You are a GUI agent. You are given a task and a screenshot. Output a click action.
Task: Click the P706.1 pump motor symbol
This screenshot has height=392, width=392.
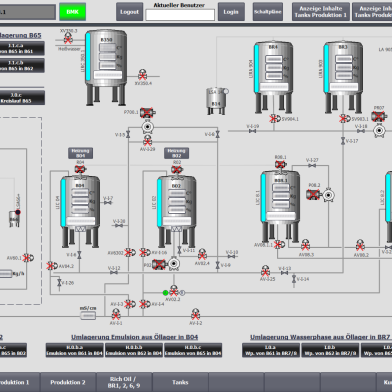[x=148, y=113]
